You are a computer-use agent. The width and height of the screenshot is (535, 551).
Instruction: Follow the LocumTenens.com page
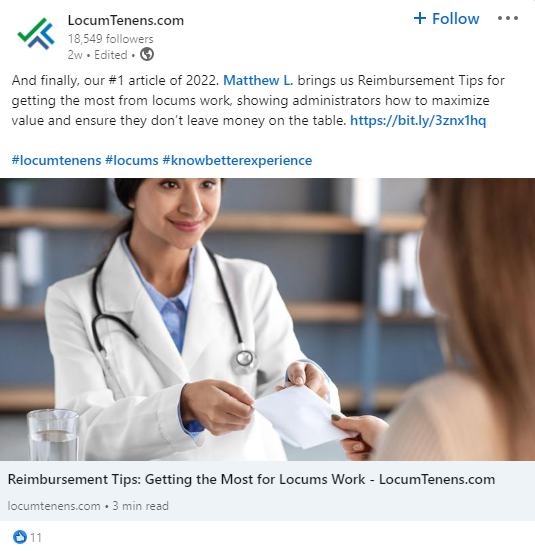(446, 19)
